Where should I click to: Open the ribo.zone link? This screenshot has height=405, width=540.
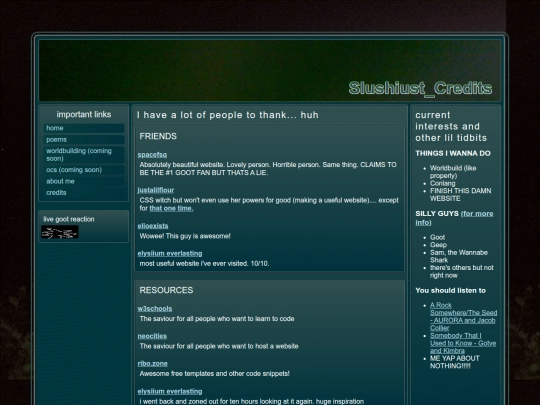tap(153, 364)
